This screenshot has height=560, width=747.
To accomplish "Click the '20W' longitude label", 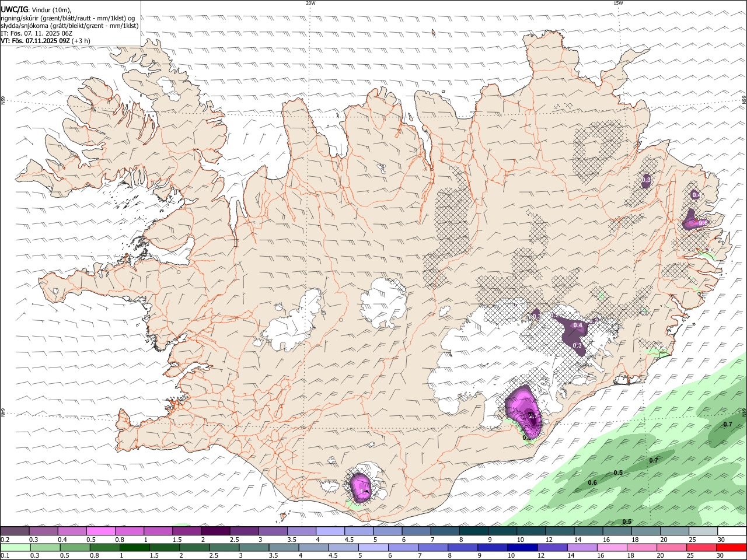I will [x=310, y=3].
